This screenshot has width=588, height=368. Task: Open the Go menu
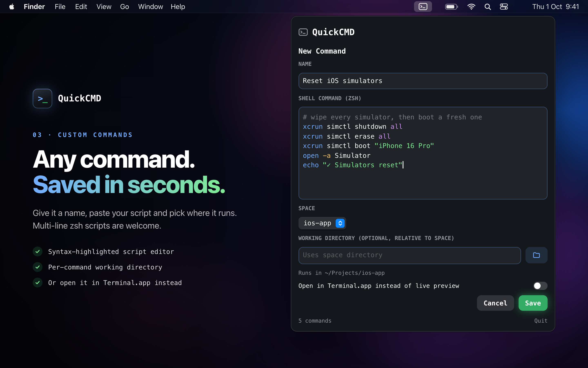(x=124, y=7)
